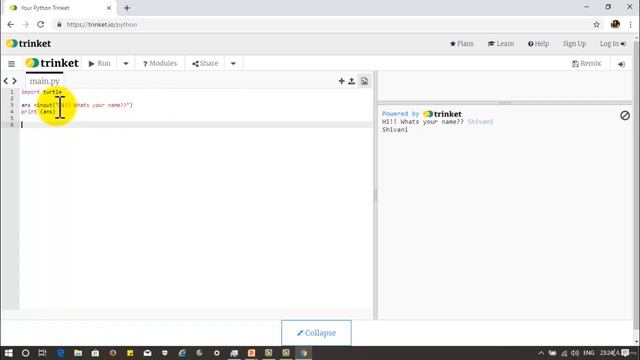Open the Plans link

(x=462, y=44)
